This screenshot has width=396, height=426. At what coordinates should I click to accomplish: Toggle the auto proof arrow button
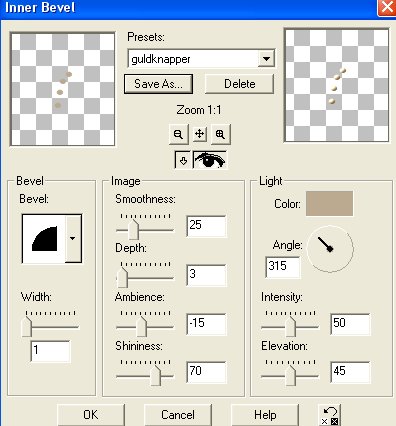coord(183,161)
